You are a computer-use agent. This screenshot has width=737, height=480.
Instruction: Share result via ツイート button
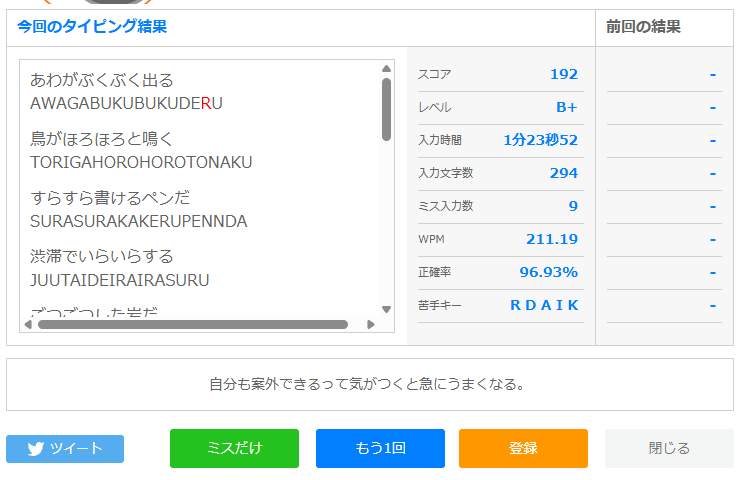(x=65, y=449)
